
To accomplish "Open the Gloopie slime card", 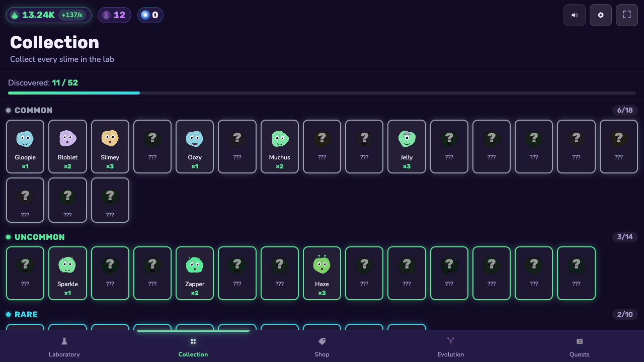I will coord(25,146).
